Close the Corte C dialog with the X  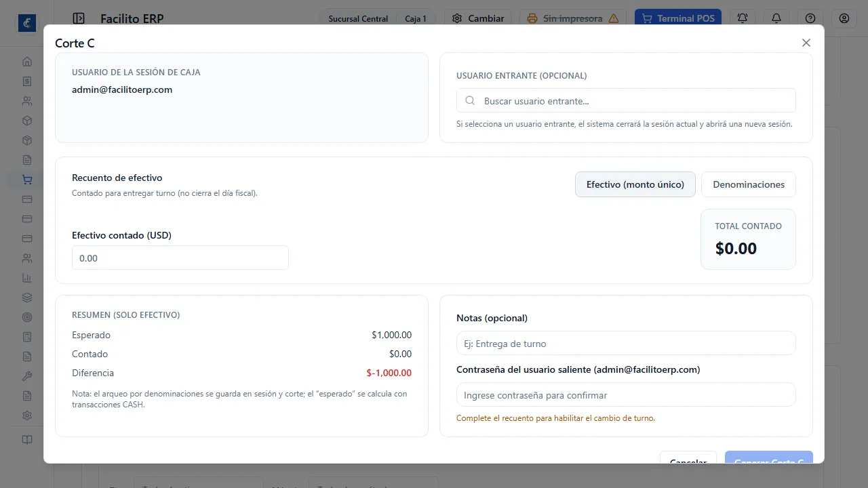[806, 43]
